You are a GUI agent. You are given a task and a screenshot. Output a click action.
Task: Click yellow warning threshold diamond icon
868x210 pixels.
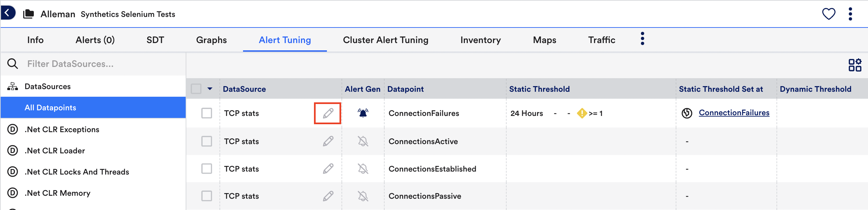582,113
